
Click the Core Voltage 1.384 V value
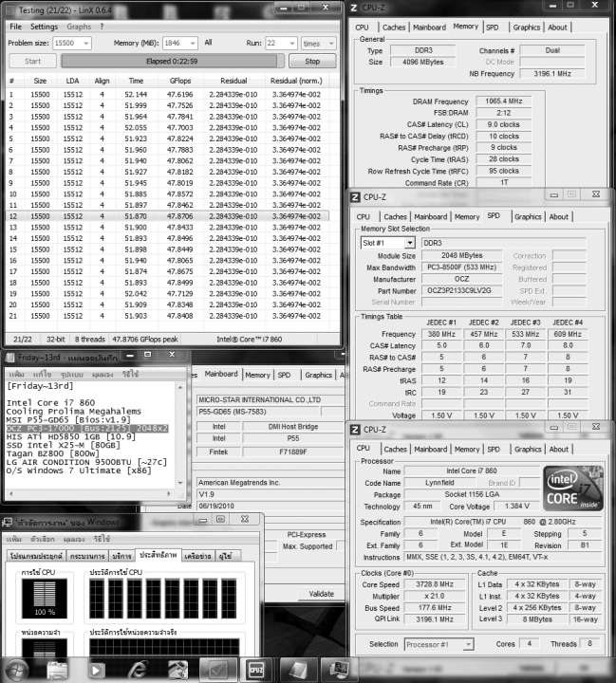click(x=516, y=507)
